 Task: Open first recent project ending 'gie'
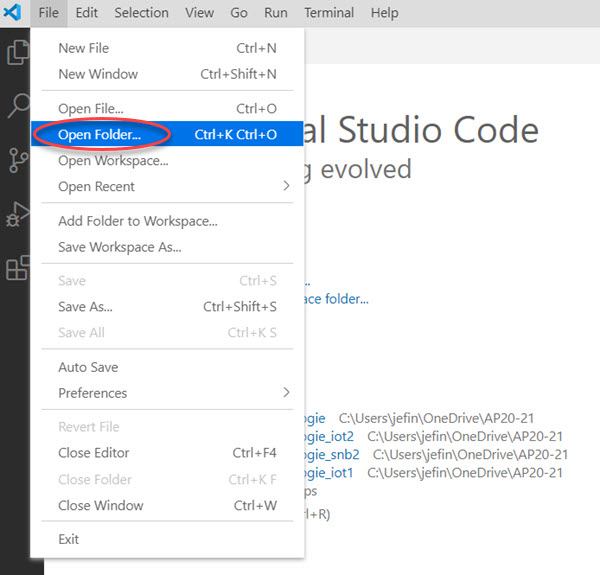[315, 418]
